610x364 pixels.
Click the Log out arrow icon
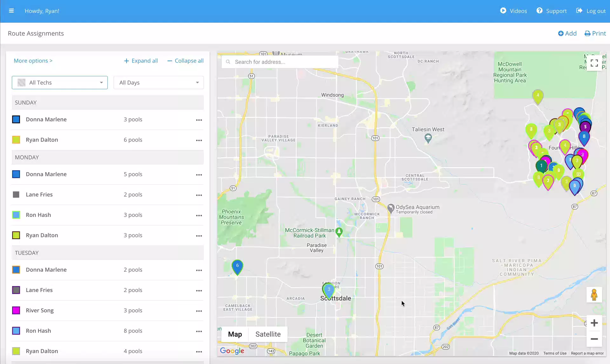click(x=579, y=10)
